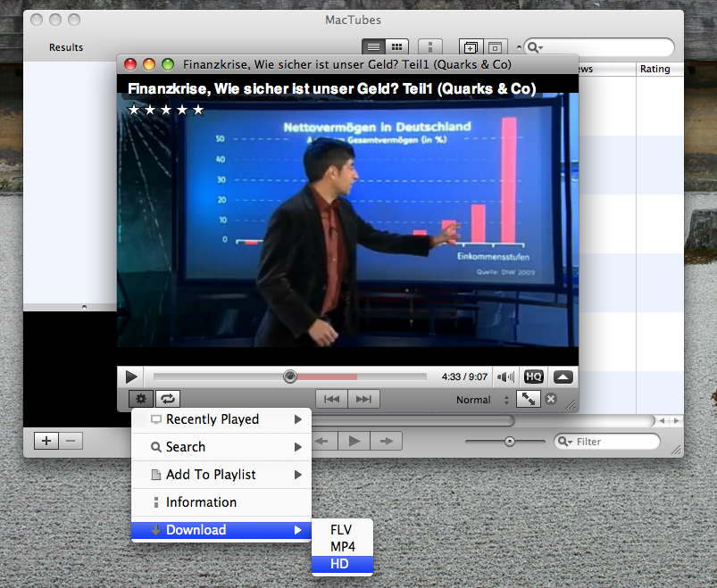Toggle repeat playback with the loop icon

point(168,400)
